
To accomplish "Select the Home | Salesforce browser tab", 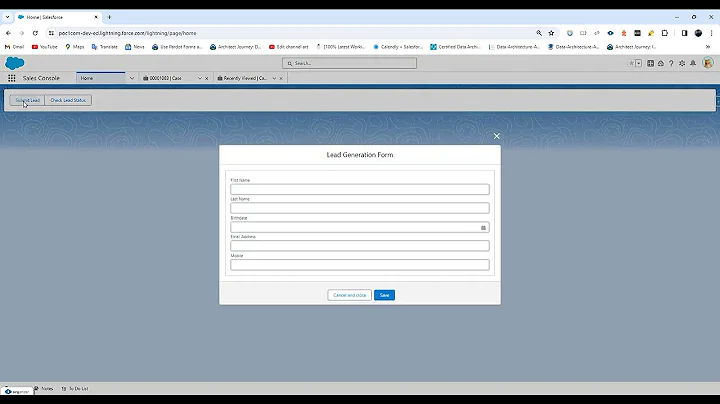I will [x=57, y=17].
